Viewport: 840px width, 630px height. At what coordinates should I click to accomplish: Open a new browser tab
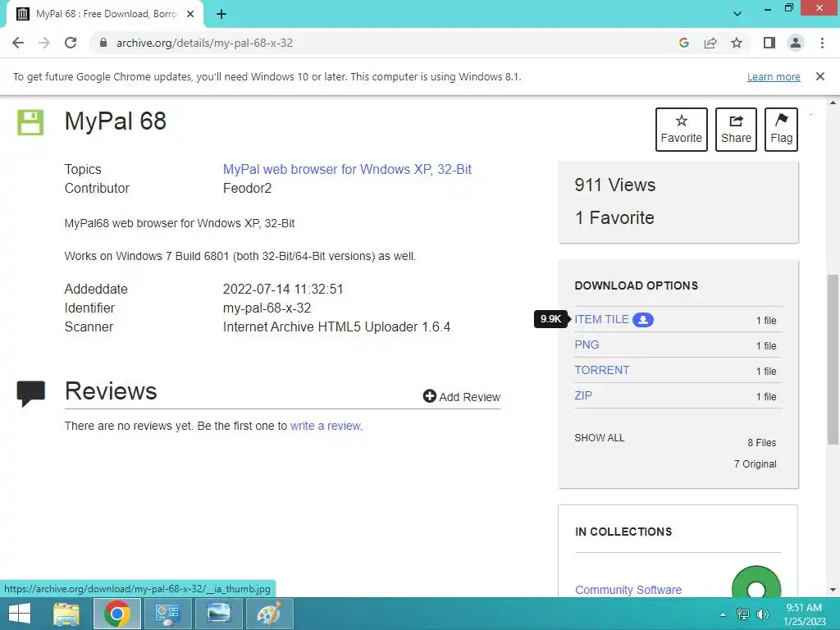pyautogui.click(x=221, y=15)
